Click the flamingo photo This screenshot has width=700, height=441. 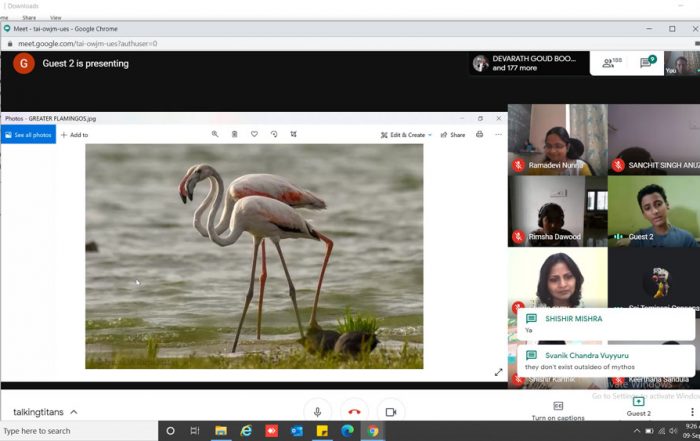(x=254, y=256)
